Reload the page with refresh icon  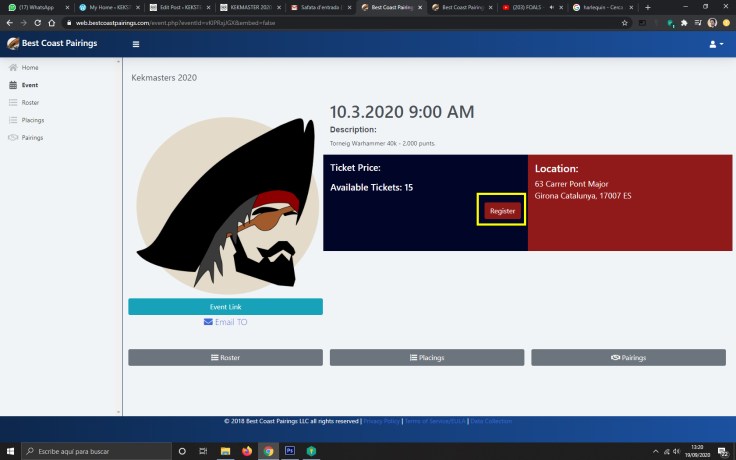coord(38,22)
